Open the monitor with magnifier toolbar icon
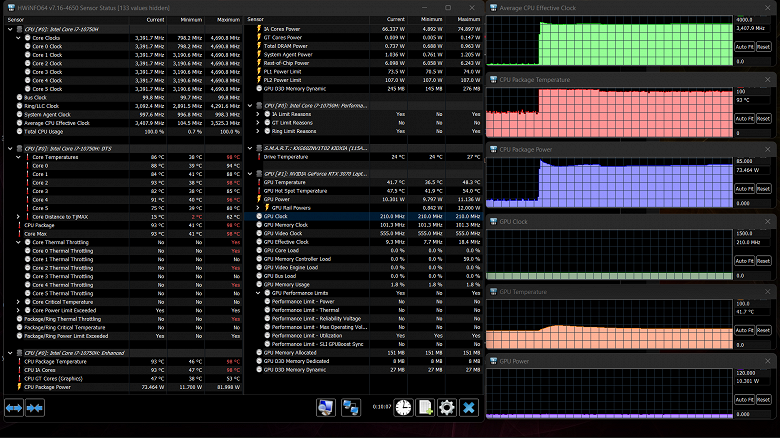Viewport: 780px width, 438px height. pos(326,408)
